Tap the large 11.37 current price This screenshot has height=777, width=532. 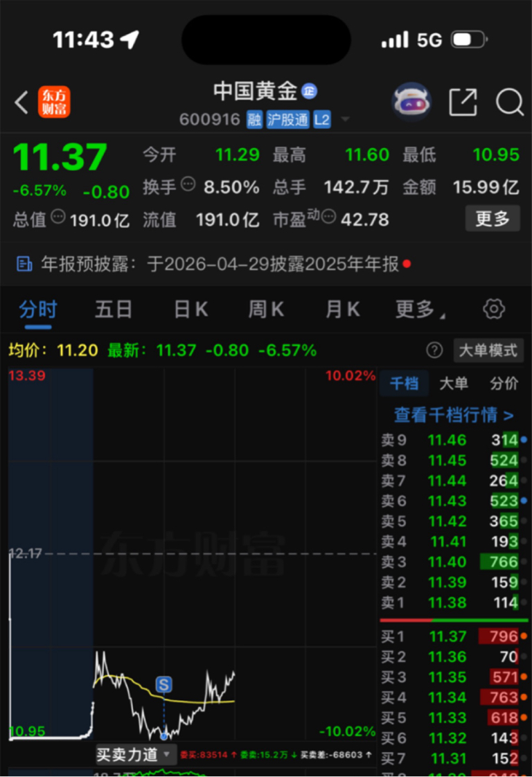pos(60,157)
